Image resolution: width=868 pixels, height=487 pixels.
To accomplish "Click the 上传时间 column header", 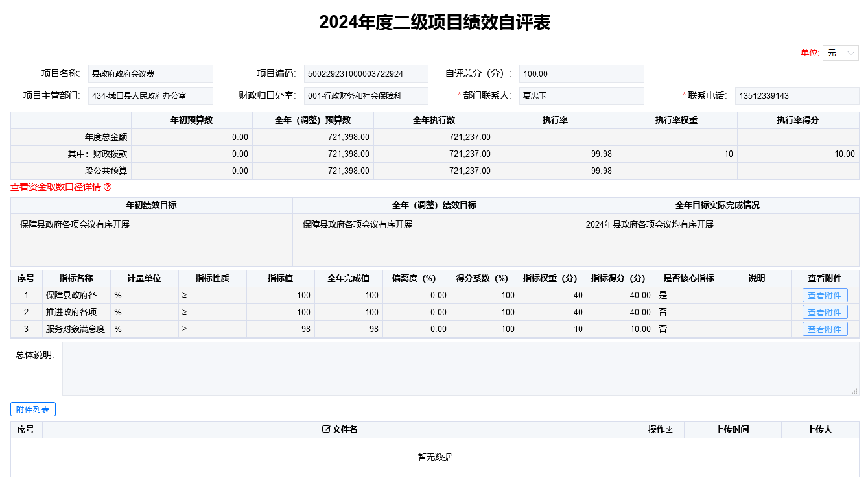I will click(733, 430).
